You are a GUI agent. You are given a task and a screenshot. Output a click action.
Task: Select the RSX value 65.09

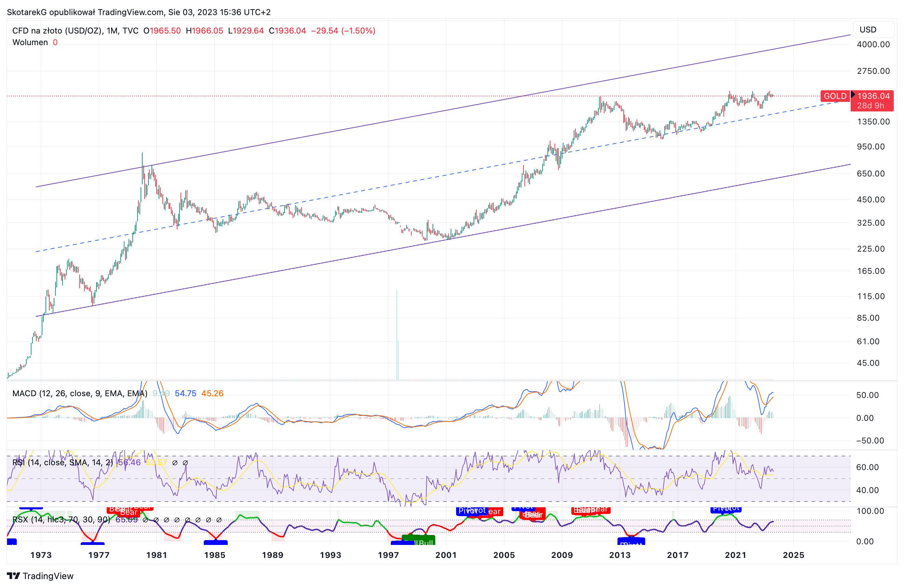(127, 520)
